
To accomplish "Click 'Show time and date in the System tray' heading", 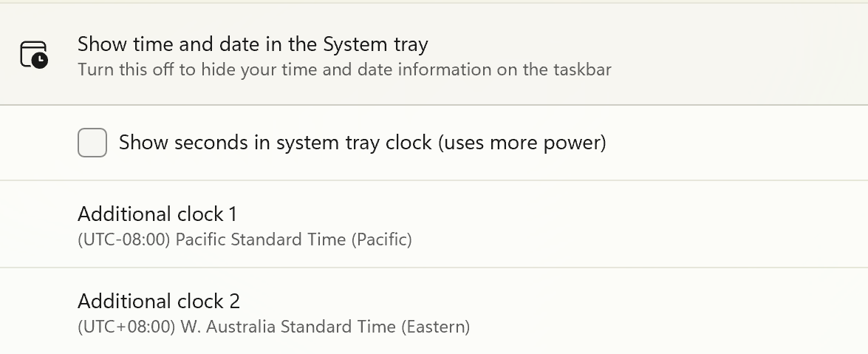I will (x=253, y=44).
